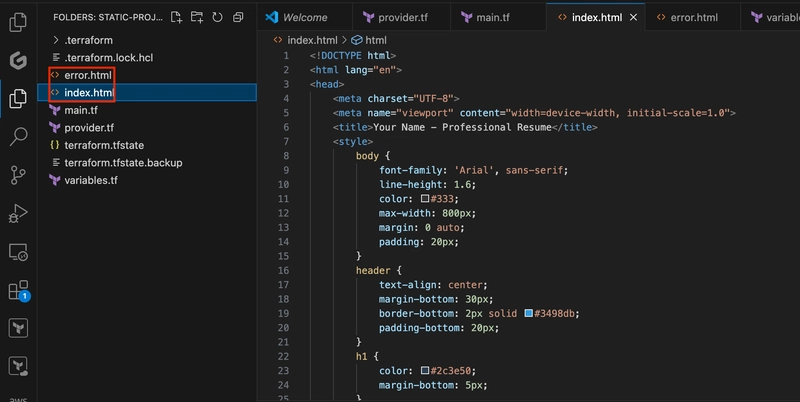Open the Remote Explorer monitor icon
The width and height of the screenshot is (800, 402).
tap(18, 252)
